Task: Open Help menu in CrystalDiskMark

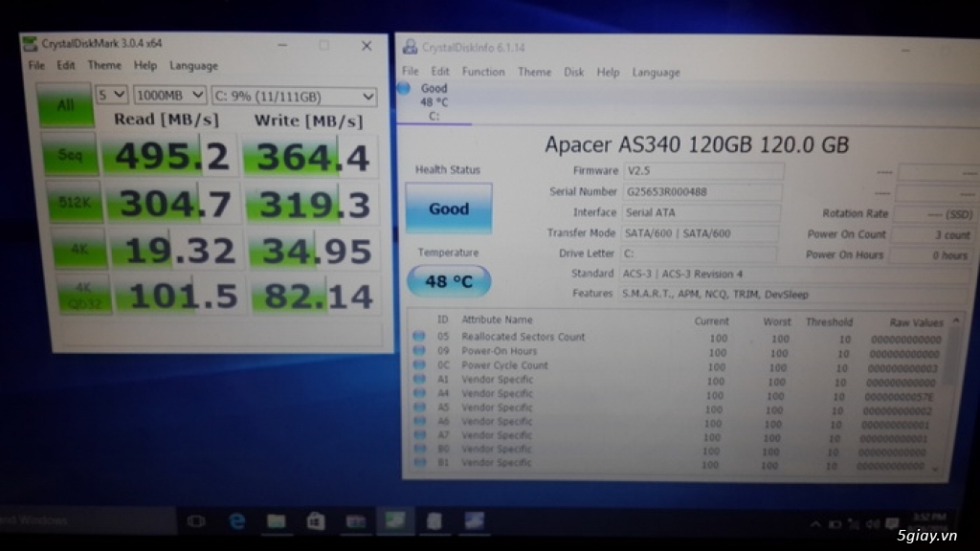Action: coord(145,65)
